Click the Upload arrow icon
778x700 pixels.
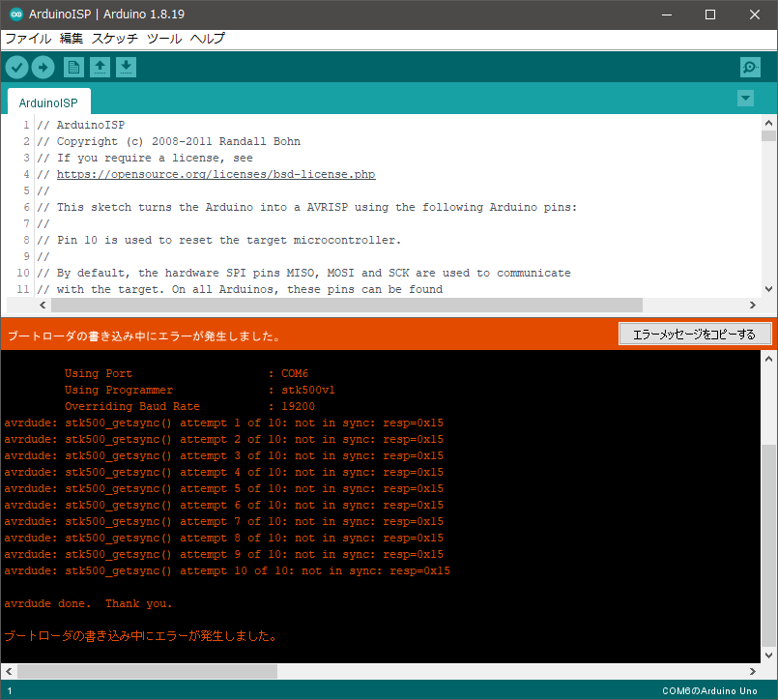tap(43, 67)
